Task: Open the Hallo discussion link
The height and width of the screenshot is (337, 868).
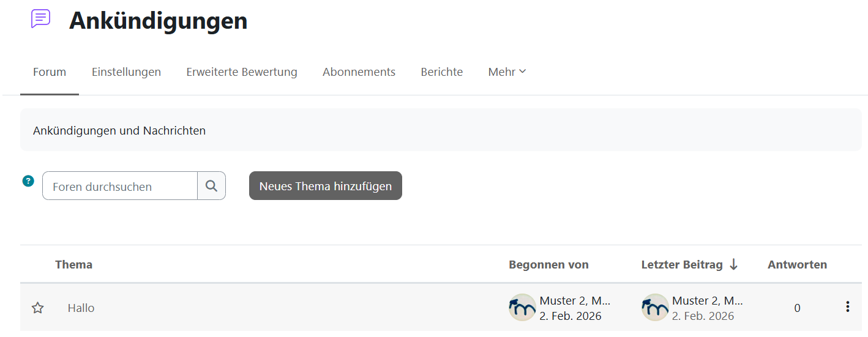Action: coord(81,308)
